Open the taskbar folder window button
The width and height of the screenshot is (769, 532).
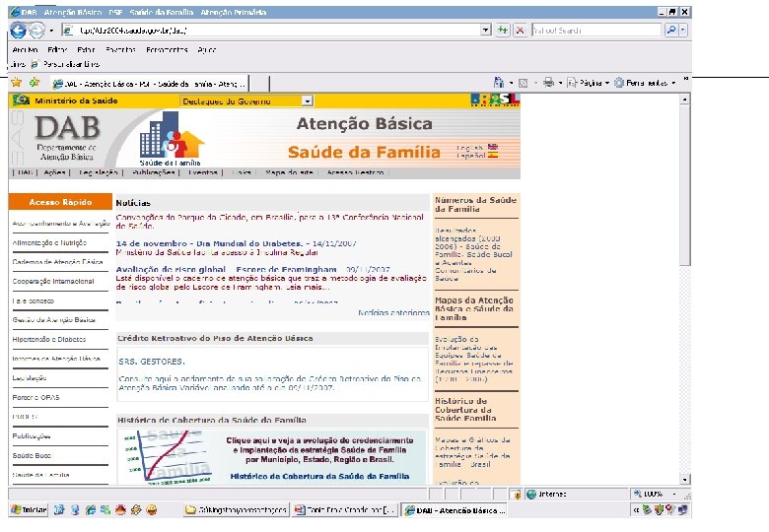pos(237,510)
